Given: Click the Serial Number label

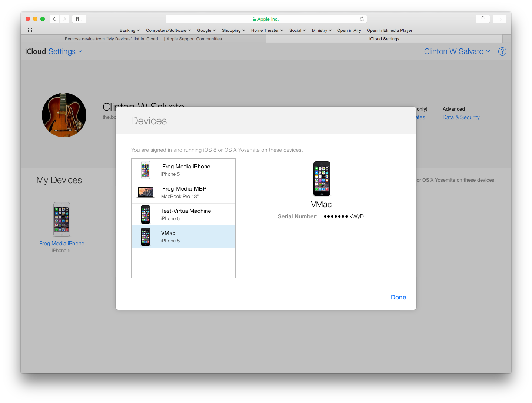Looking at the screenshot, I should pyautogui.click(x=297, y=216).
